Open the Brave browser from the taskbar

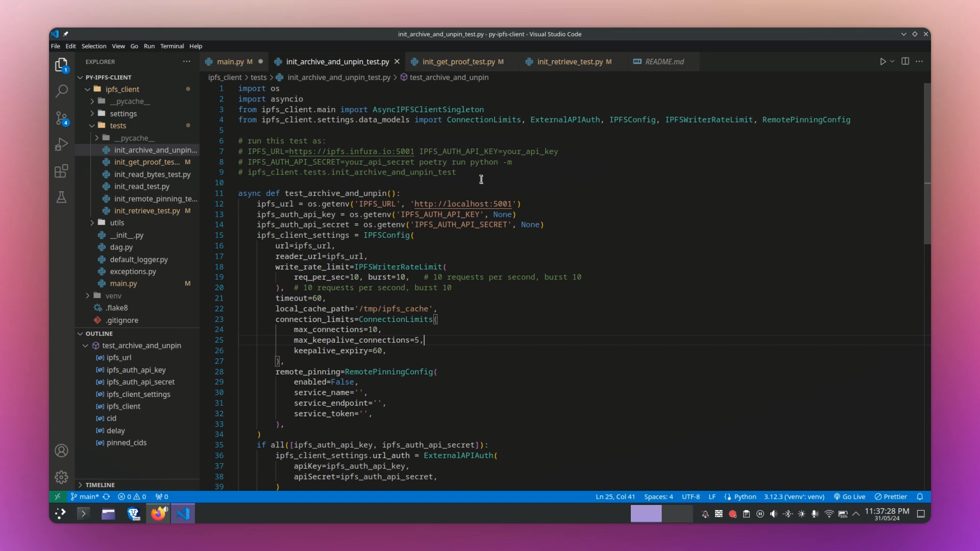pyautogui.click(x=133, y=514)
